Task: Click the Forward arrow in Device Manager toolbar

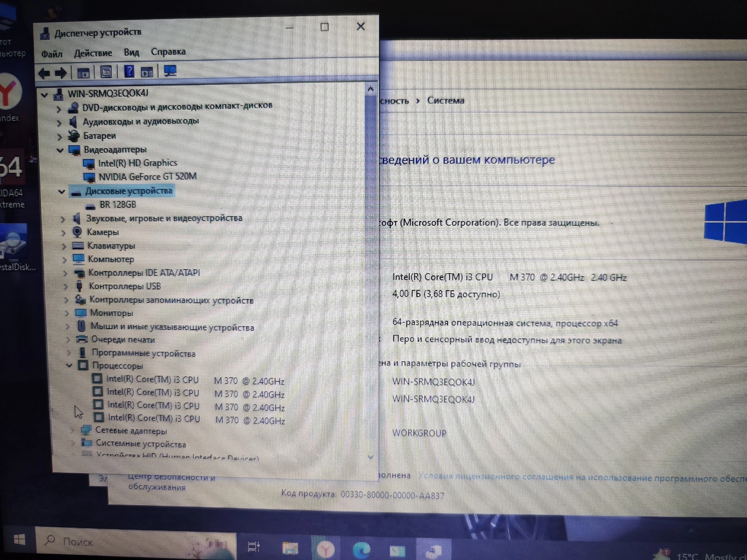Action: (61, 73)
